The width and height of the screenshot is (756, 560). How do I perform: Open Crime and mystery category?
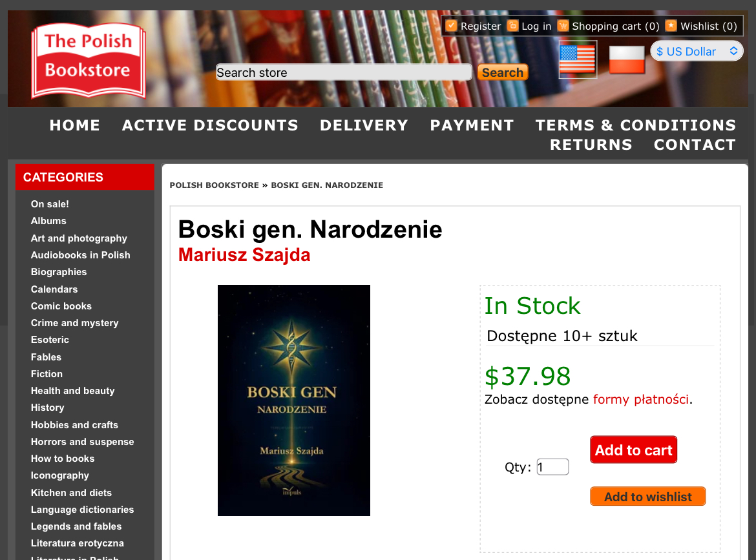click(x=75, y=323)
